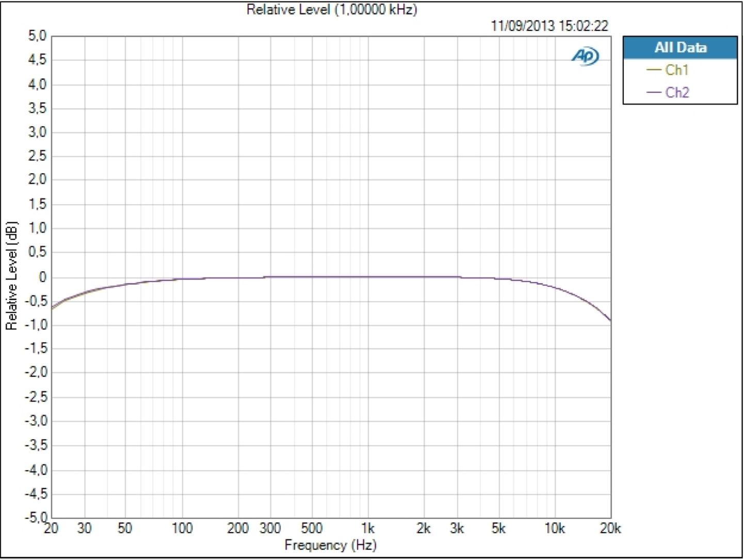Click the 500 tick label on the frequency axis
This screenshot has height=560, width=745.
click(x=312, y=528)
